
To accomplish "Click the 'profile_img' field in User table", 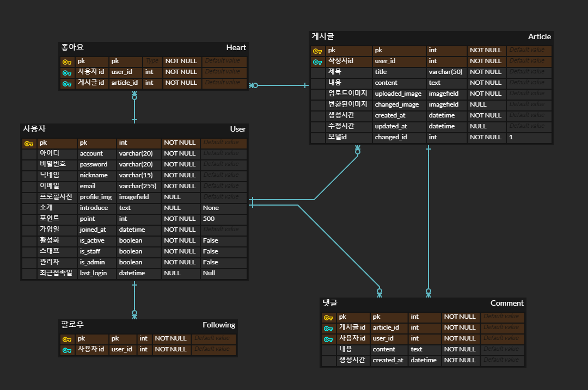I will click(97, 197).
